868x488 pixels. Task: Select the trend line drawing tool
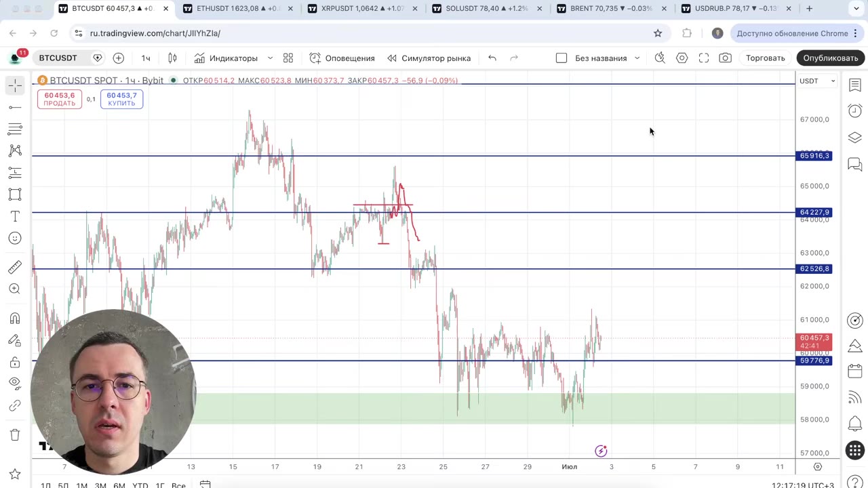(x=15, y=107)
